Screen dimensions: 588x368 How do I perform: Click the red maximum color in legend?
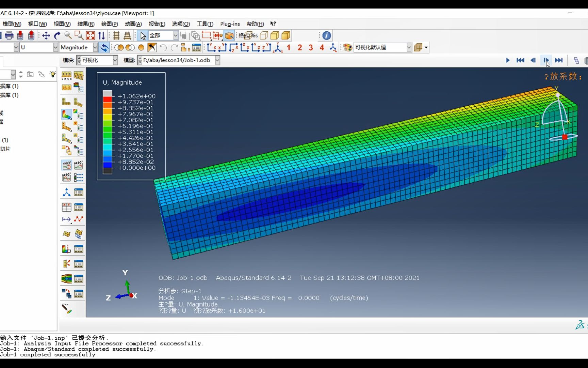pyautogui.click(x=108, y=99)
